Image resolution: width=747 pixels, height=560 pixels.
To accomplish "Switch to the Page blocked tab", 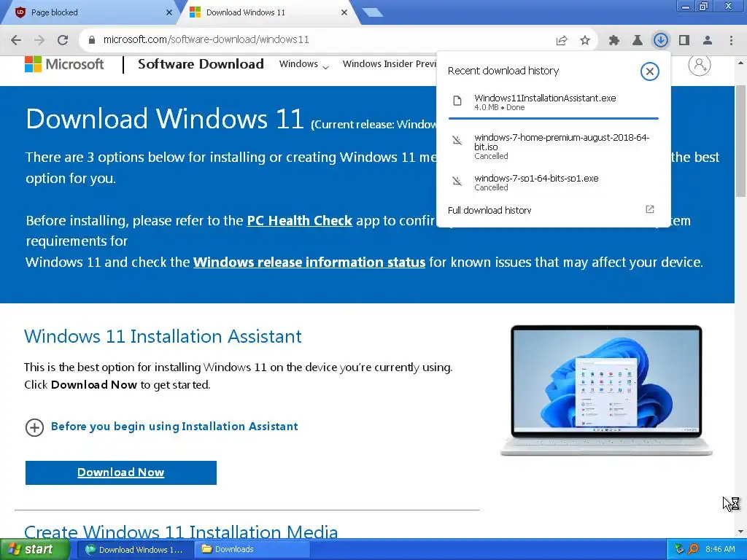I will pos(90,12).
